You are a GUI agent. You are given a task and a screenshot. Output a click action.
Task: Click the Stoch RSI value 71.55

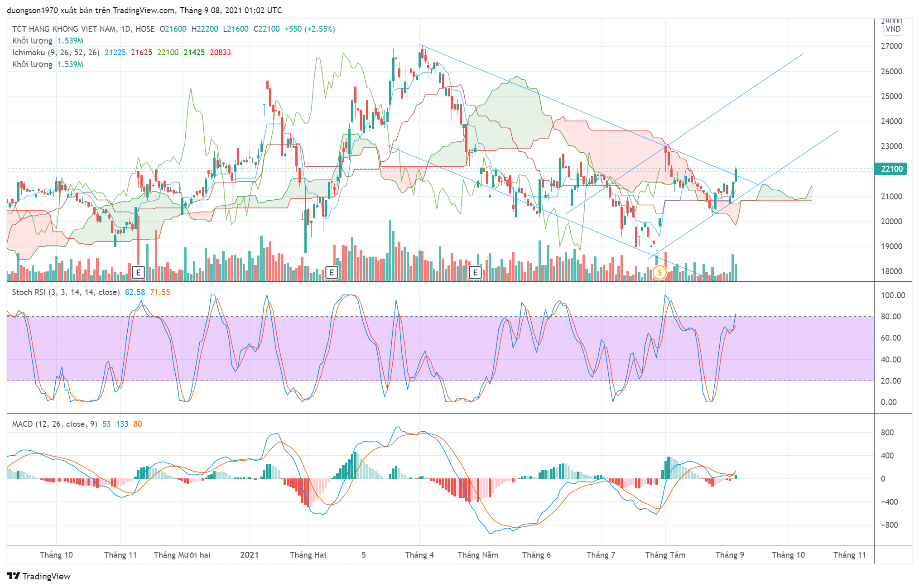pos(160,292)
